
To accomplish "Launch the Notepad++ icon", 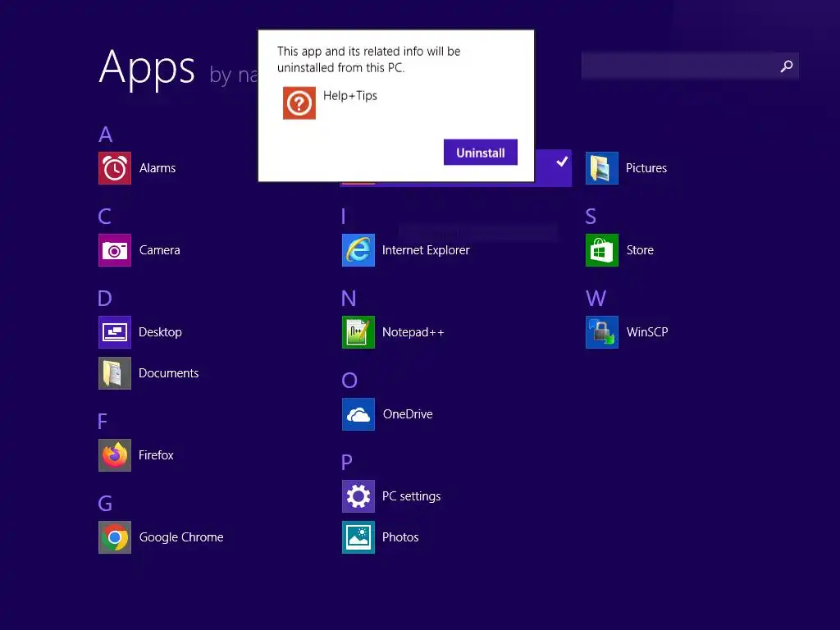I will point(358,332).
